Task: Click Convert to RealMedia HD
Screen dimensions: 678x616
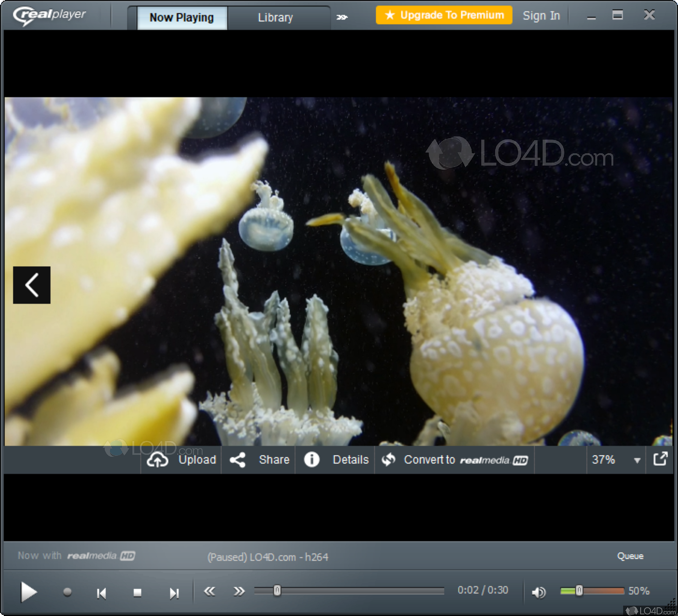Action: tap(454, 460)
